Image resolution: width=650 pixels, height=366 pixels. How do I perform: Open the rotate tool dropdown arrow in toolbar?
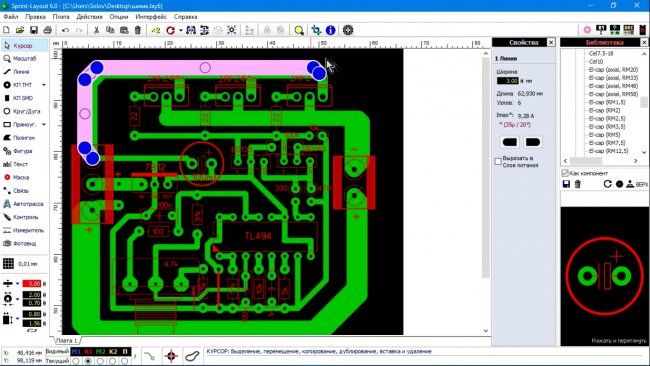(x=180, y=31)
